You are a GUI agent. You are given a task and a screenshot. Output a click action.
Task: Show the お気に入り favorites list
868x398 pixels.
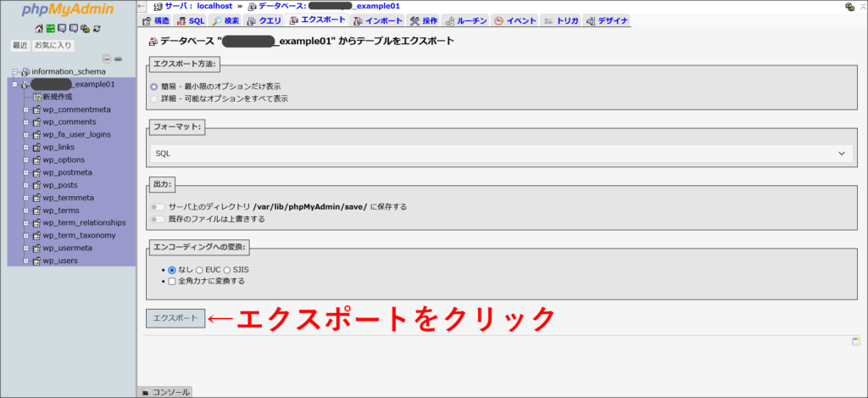tap(53, 46)
